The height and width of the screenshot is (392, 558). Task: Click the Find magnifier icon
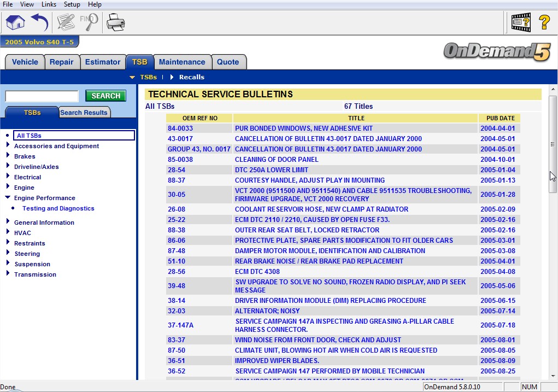(89, 22)
